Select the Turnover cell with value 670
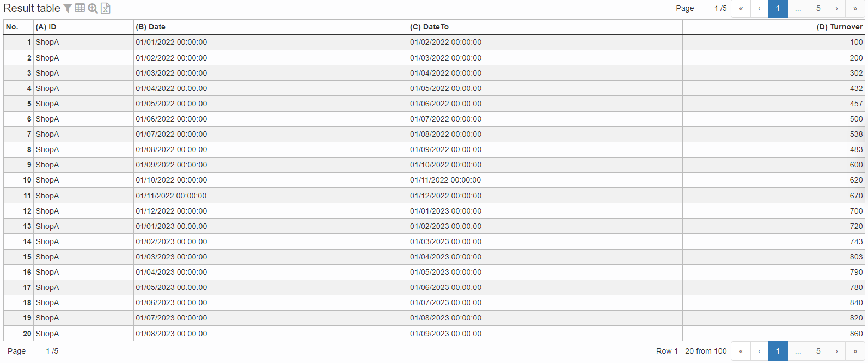This screenshot has width=868, height=363. [774, 196]
